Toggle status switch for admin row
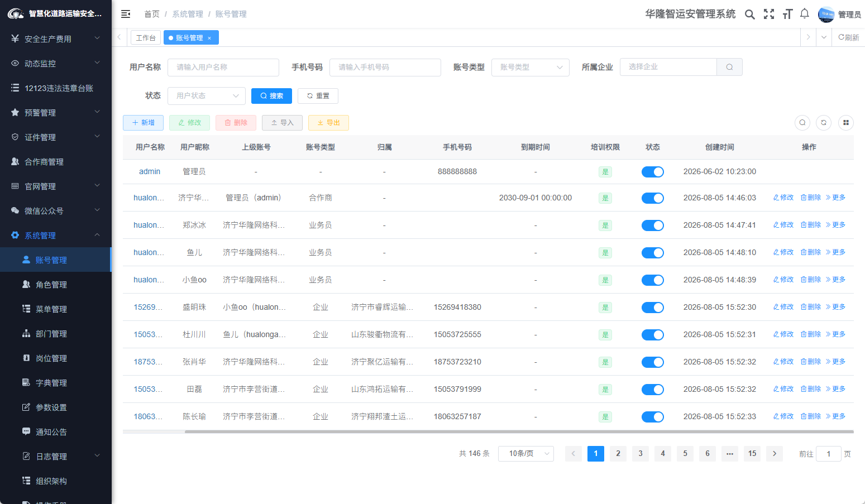 [653, 172]
